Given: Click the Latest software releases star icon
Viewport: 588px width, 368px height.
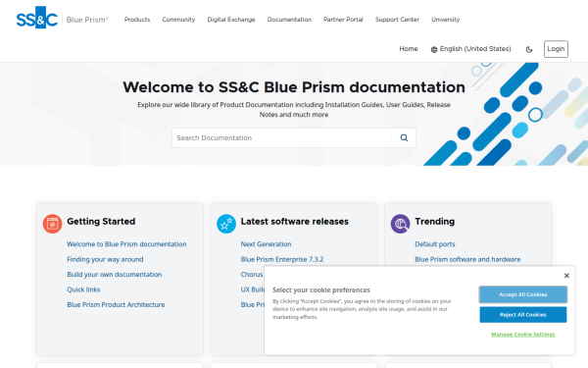Looking at the screenshot, I should [x=226, y=224].
